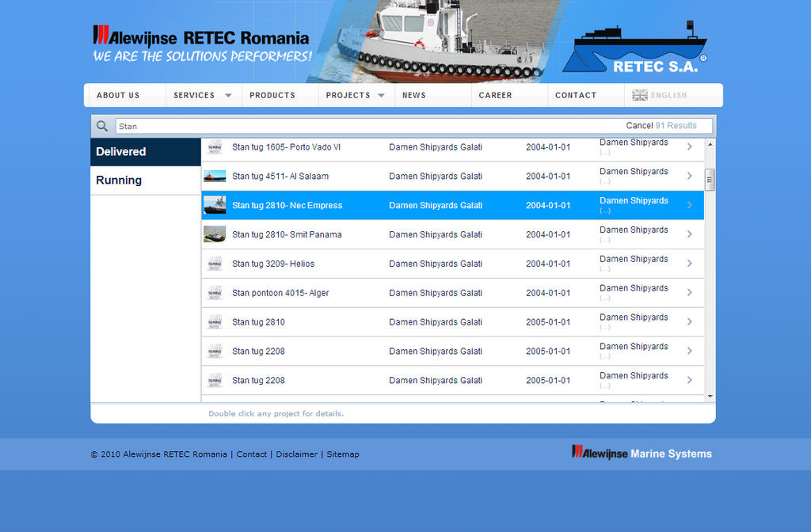Select row "Stan pontoon 4015- Alger"
The image size is (811, 532).
[452, 293]
